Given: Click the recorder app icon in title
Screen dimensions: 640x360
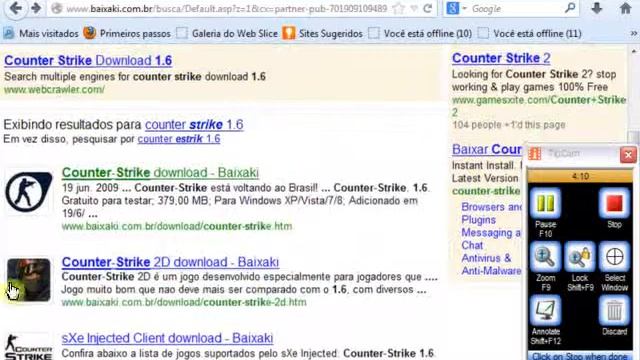Looking at the screenshot, I should click(x=535, y=154).
